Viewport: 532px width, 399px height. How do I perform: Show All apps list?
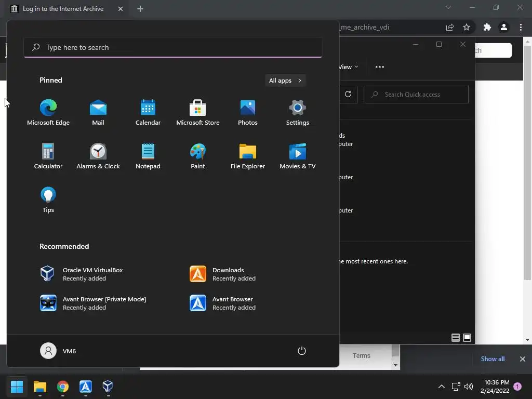pos(285,81)
